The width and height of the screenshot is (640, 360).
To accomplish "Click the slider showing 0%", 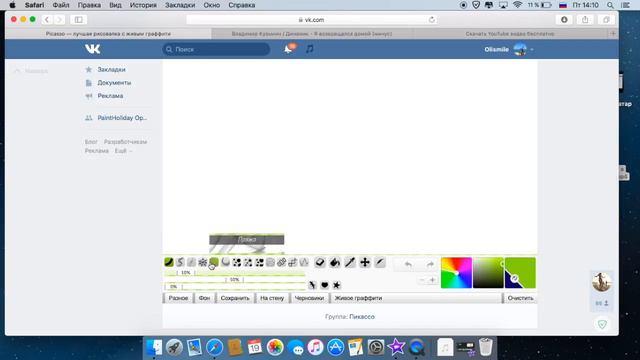I will (234, 287).
